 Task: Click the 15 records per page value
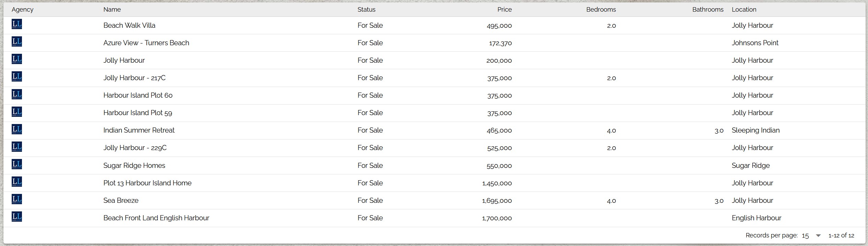click(x=805, y=236)
